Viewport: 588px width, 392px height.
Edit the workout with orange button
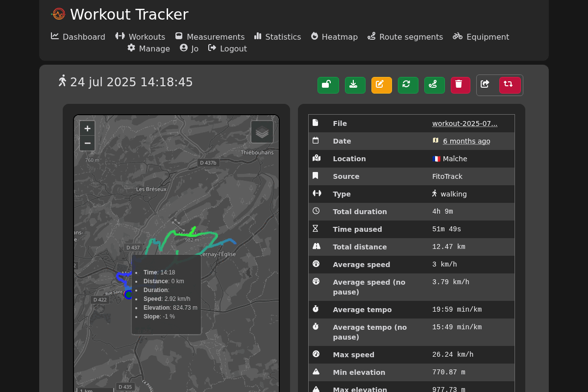pyautogui.click(x=381, y=85)
